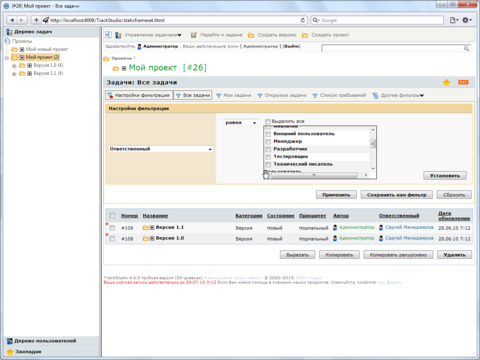The width and height of the screenshot is (480, 360).
Task: Hide the side tree panel icon
Action: [x=108, y=35]
